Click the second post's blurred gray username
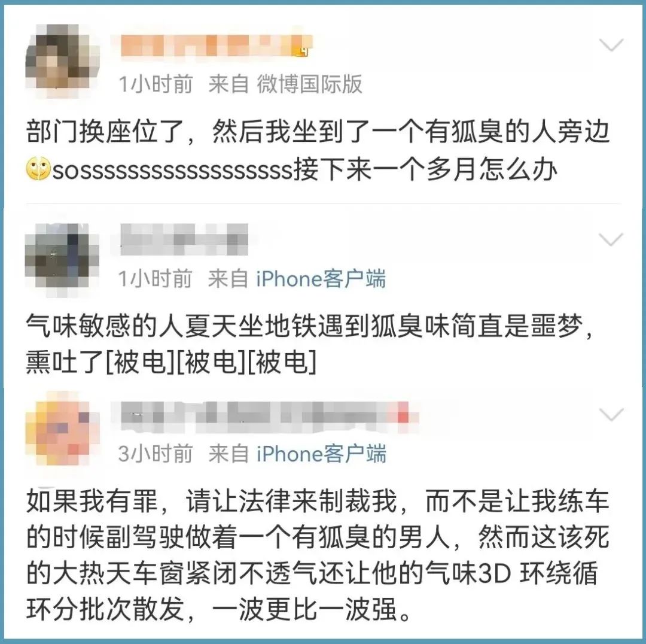The height and width of the screenshot is (644, 646). [x=184, y=239]
